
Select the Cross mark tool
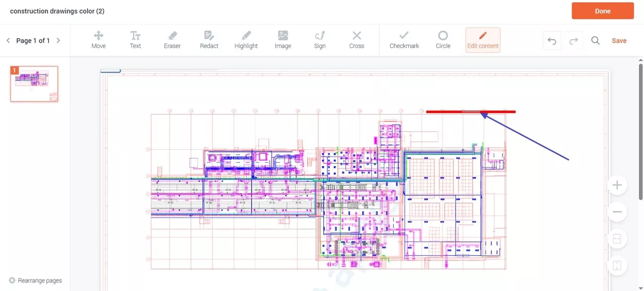[357, 40]
